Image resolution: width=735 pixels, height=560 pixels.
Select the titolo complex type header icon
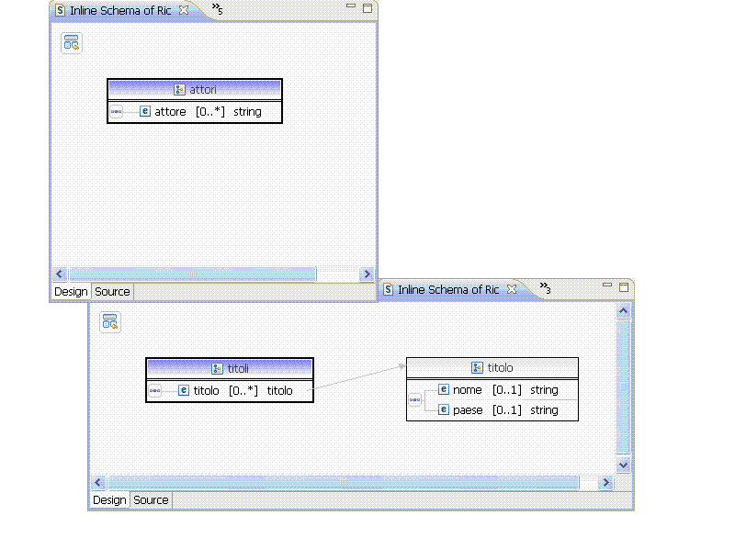click(477, 367)
